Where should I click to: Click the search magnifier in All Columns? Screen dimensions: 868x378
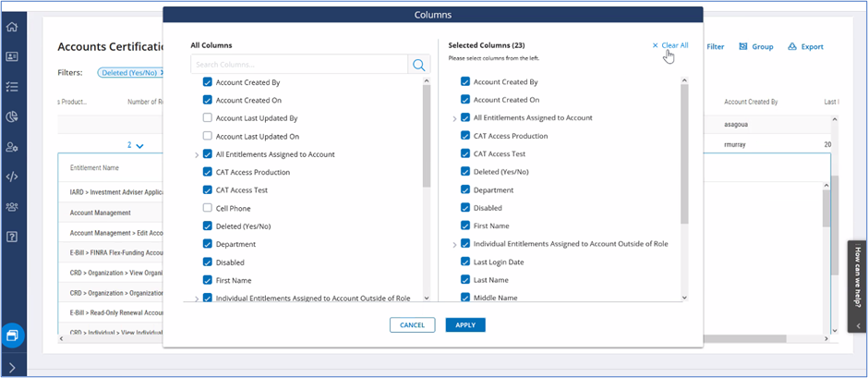click(419, 65)
